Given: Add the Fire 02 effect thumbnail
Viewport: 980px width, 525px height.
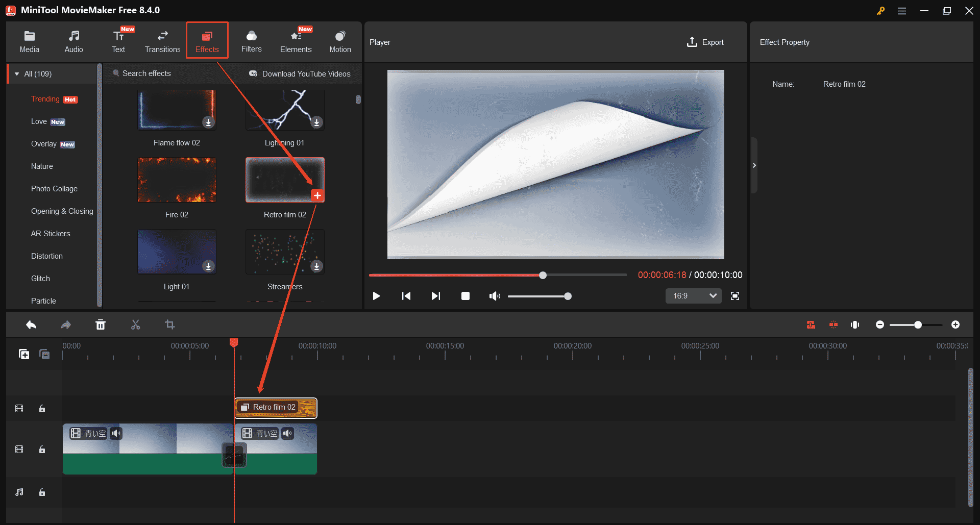Looking at the screenshot, I should click(x=177, y=180).
